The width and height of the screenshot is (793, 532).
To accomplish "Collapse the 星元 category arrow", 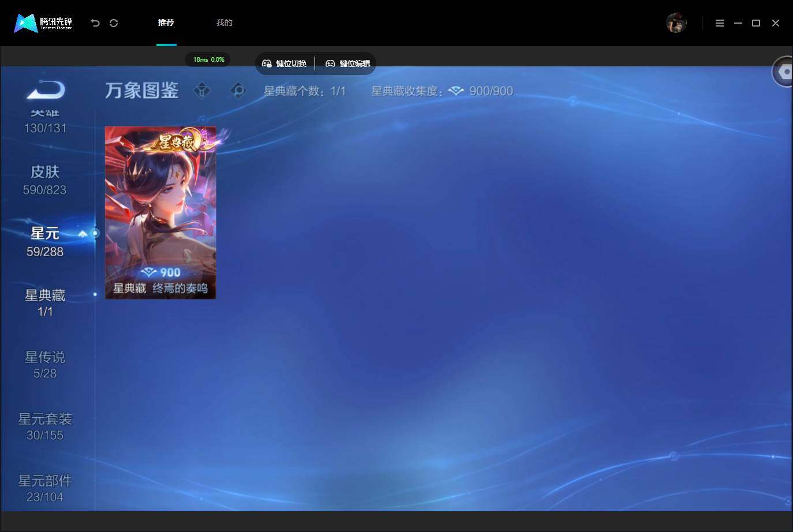I will 83,234.
